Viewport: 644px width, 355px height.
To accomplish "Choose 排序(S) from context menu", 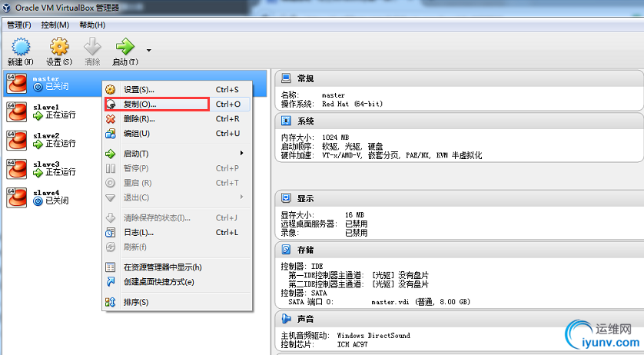I will click(x=177, y=302).
